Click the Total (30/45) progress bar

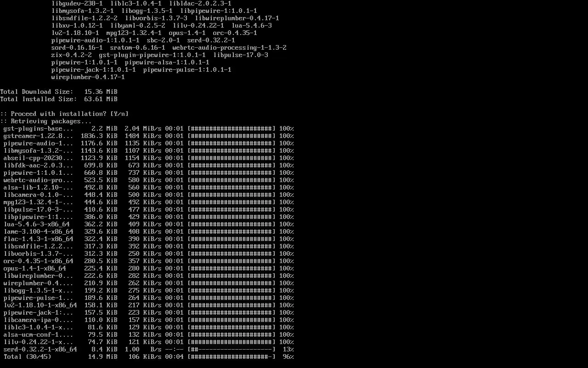[232, 357]
